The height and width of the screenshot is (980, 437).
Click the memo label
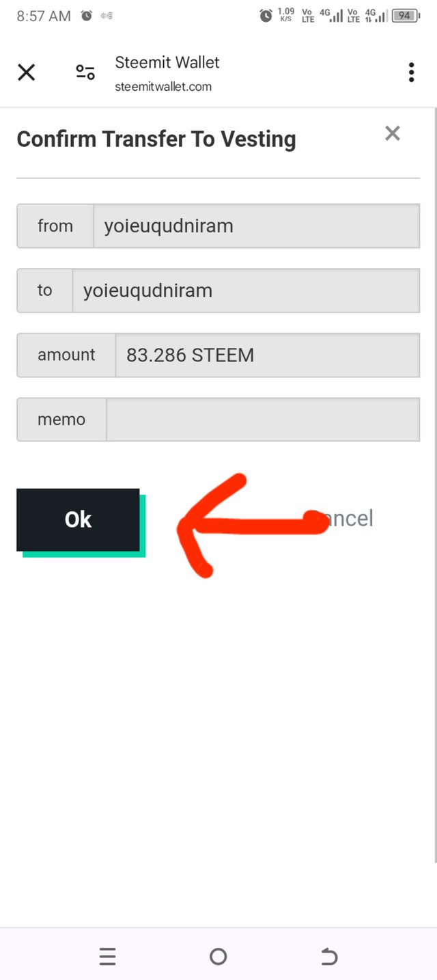click(61, 420)
